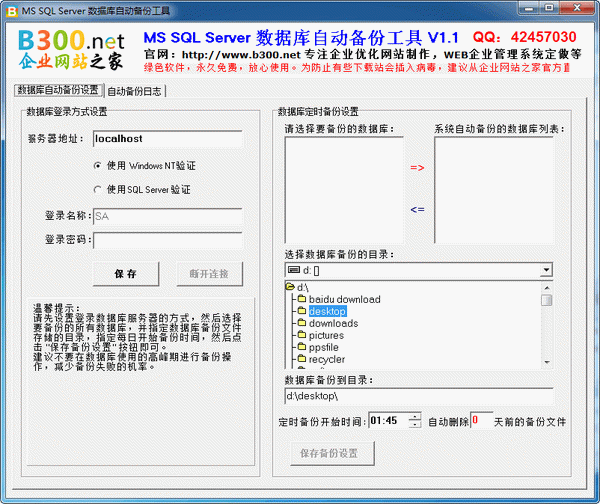
Task: Click the 系统自动备份的数据库列表 list box
Action: tap(494, 190)
